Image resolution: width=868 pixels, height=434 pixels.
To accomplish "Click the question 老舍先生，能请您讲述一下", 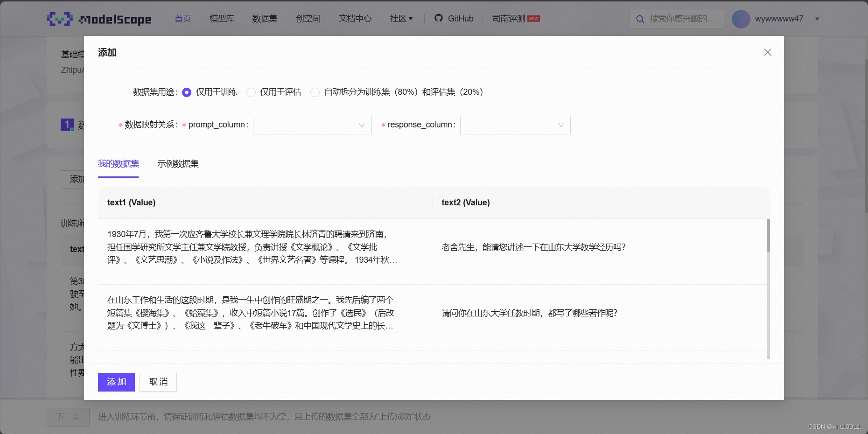I will coord(534,247).
